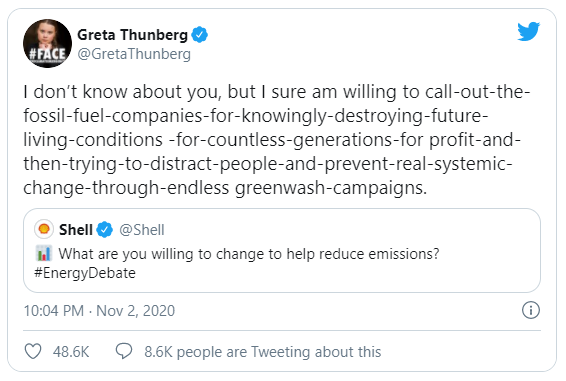566x381 pixels.
Task: Click Shell's verified badge
Action: tap(105, 230)
